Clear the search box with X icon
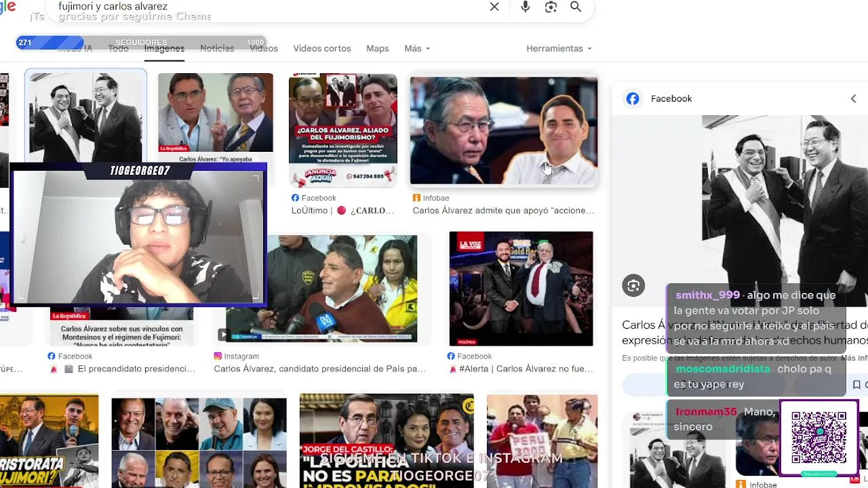The image size is (868, 488). 494,7
